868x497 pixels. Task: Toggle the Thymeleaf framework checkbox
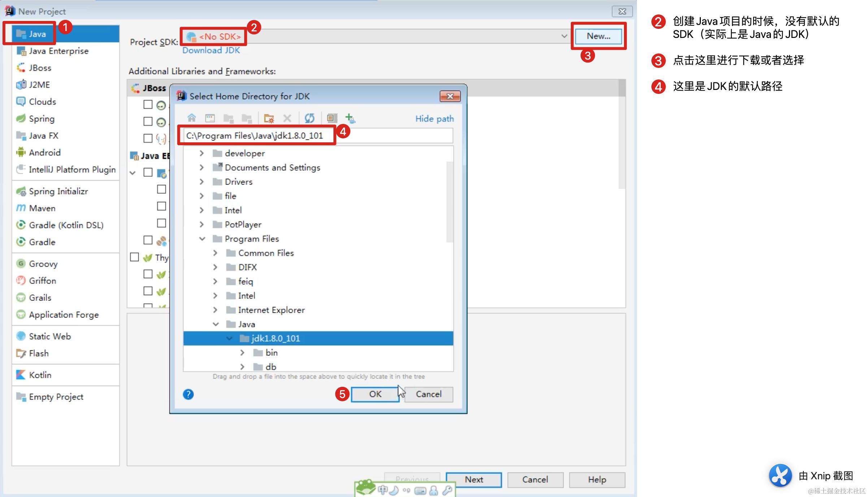coord(134,257)
